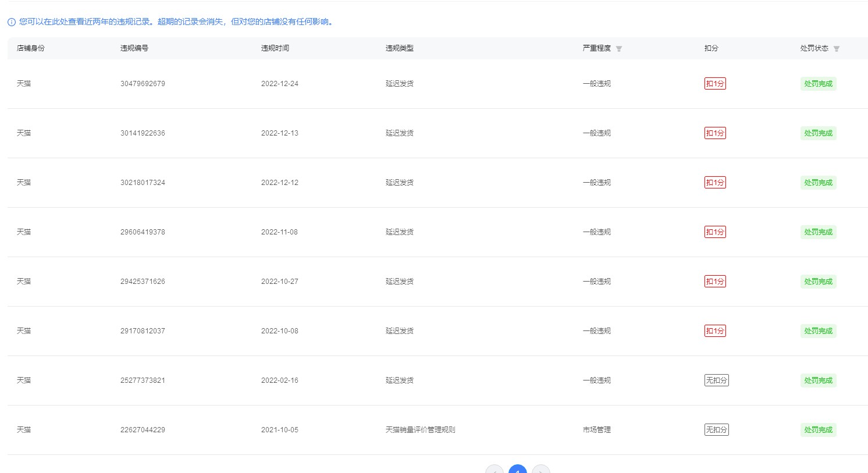Click the date 2022-11-08
Viewport: 868px width, 473px height.
(279, 232)
